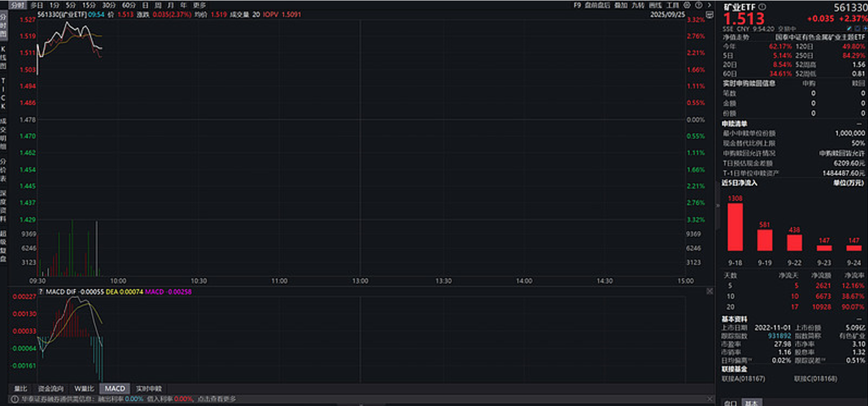
Task: Choose the 5分 five-minute period
Action: coord(71,5)
